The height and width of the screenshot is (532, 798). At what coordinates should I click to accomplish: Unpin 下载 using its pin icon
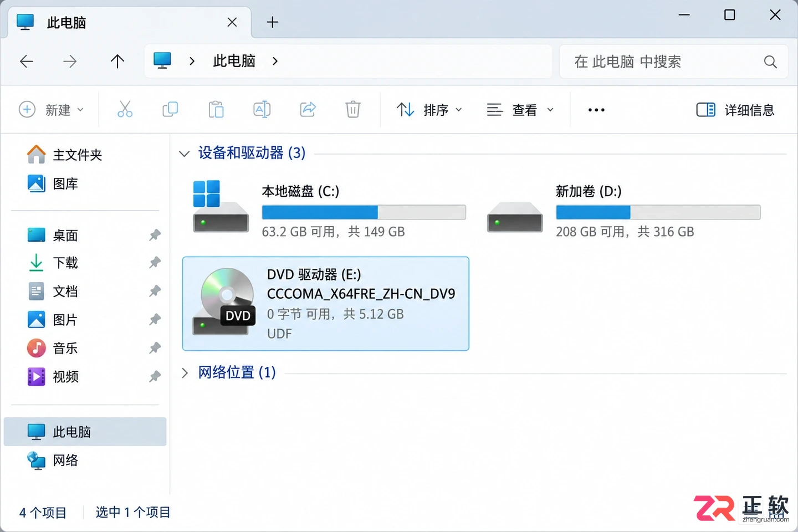[155, 263]
